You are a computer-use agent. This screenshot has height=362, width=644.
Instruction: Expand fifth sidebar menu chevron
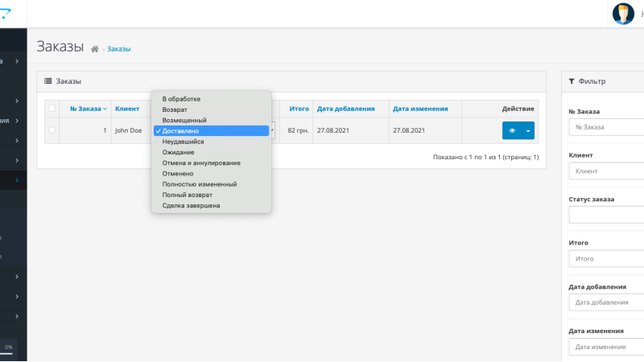coord(17,160)
